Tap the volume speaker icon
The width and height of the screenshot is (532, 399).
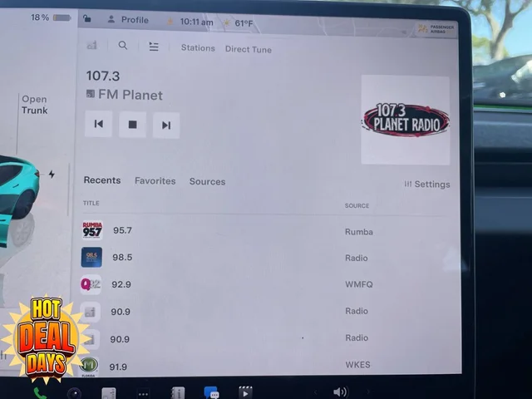340,392
